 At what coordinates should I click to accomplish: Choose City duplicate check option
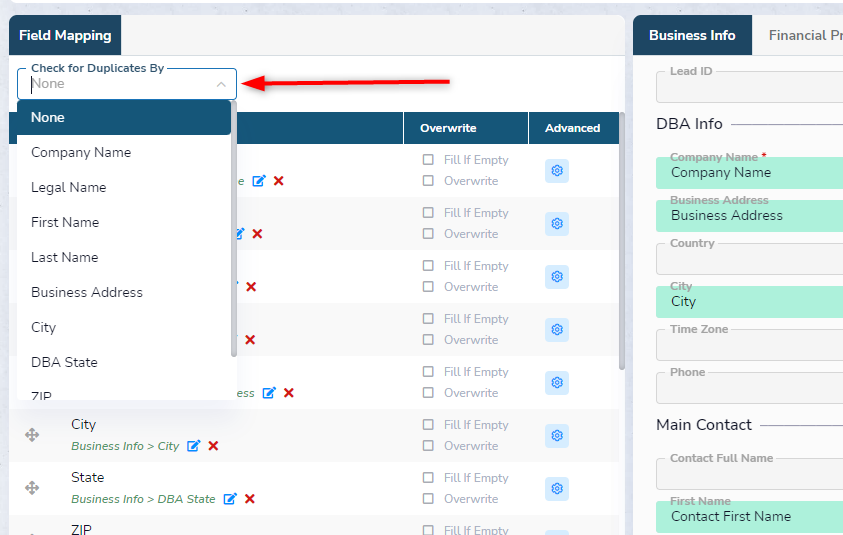tap(124, 327)
